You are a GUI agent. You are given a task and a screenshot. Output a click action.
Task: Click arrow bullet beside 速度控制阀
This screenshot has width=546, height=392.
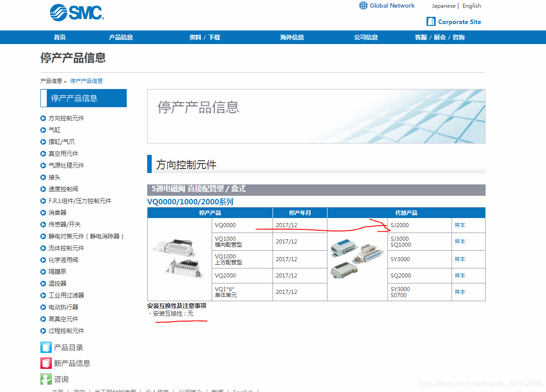43,189
